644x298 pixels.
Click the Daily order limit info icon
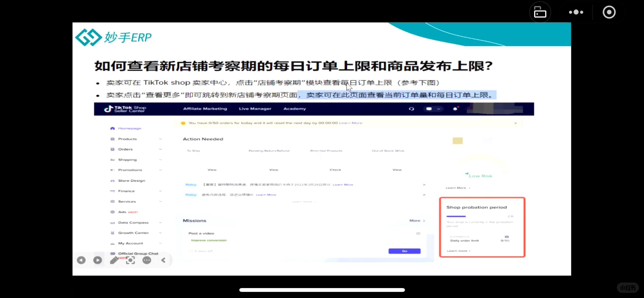pos(506,237)
